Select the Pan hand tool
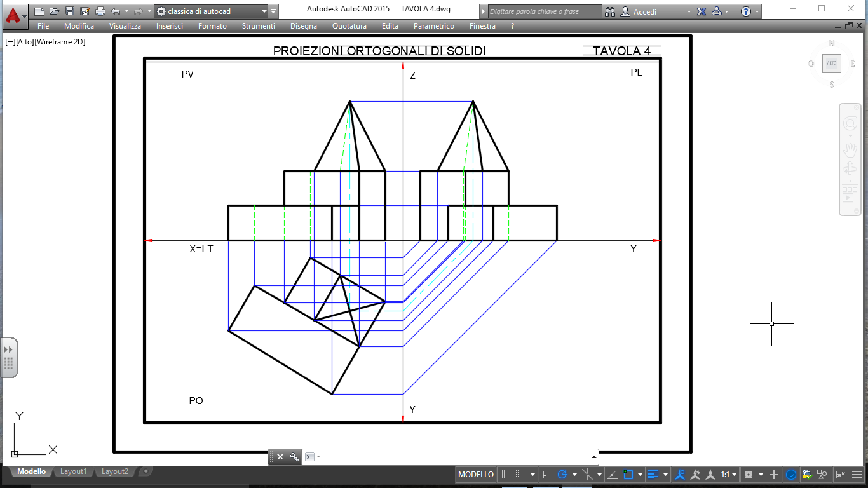This screenshot has width=868, height=488. pos(850,151)
